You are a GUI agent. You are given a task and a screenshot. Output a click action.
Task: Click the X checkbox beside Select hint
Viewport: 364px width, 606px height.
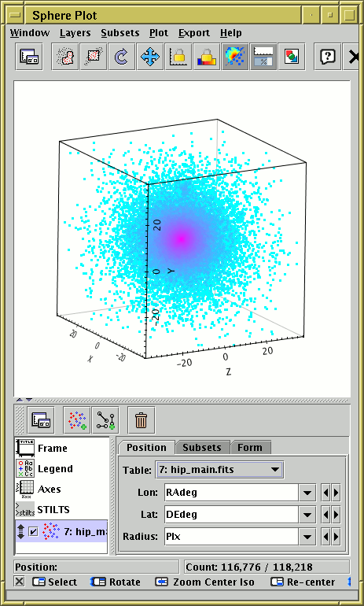[x=20, y=582]
